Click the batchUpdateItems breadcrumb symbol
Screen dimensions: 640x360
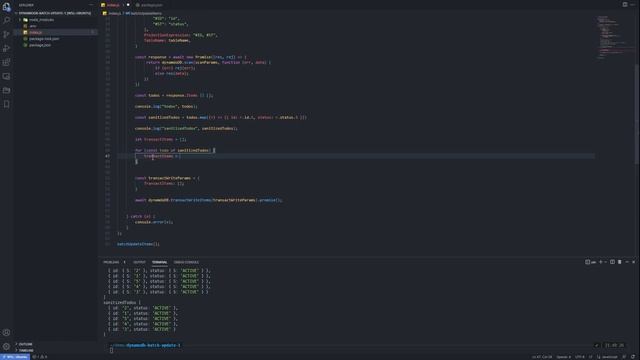(x=143, y=13)
